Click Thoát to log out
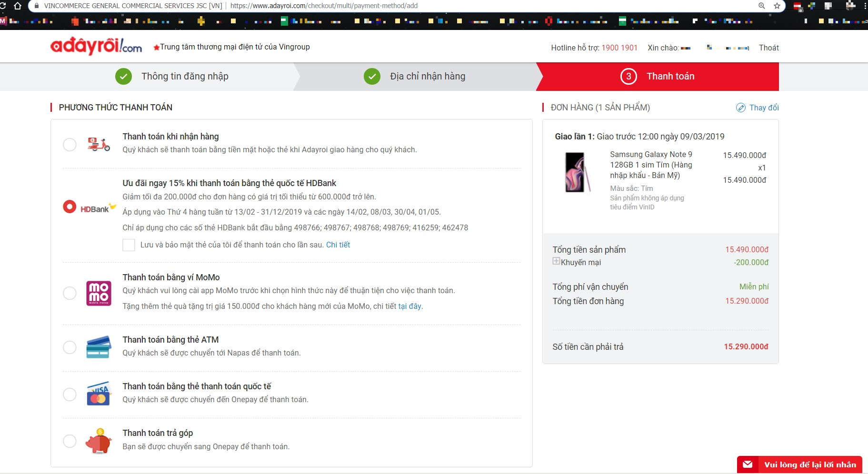868x474 pixels. [x=768, y=48]
